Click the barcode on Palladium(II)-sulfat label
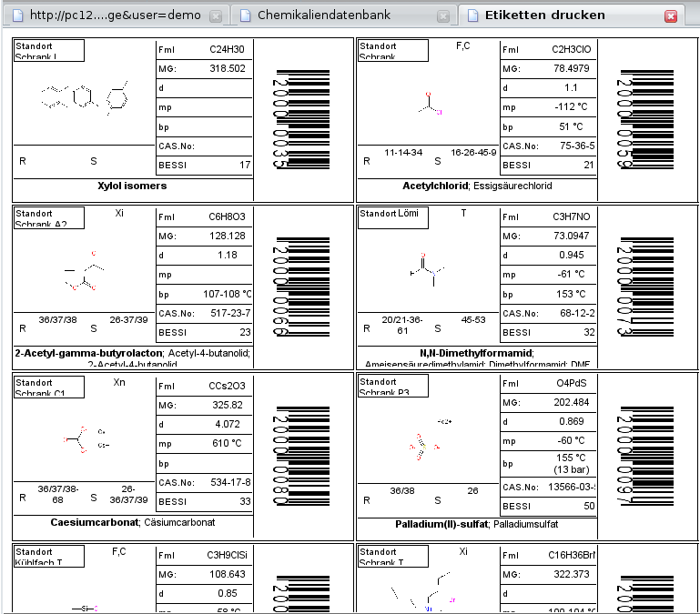Screen dimensions: 700x614 click(x=645, y=456)
